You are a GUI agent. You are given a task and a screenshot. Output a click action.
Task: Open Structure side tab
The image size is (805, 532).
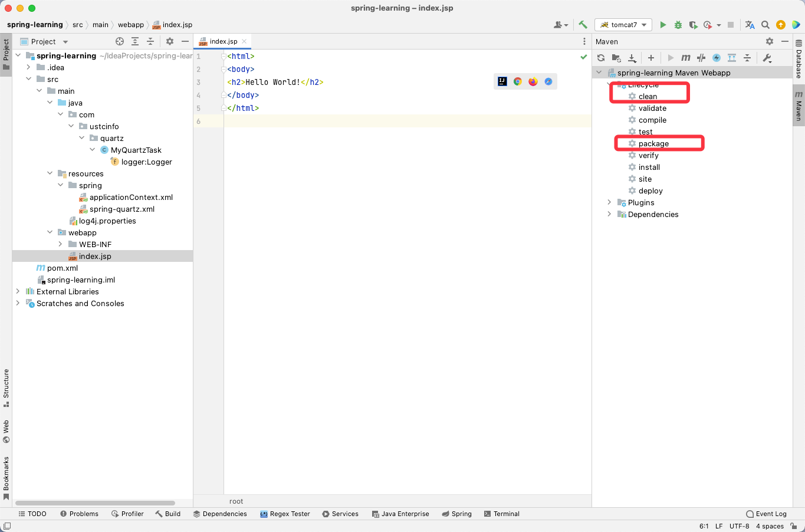(6, 388)
